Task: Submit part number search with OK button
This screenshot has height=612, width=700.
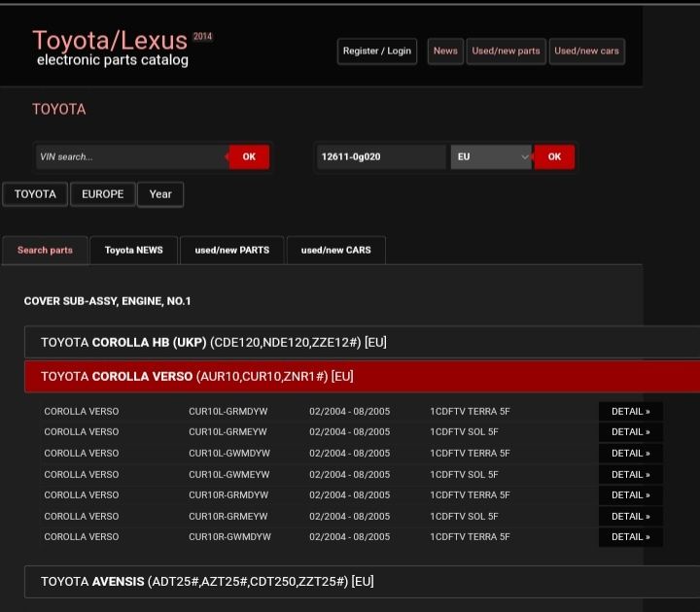Action: click(x=554, y=157)
